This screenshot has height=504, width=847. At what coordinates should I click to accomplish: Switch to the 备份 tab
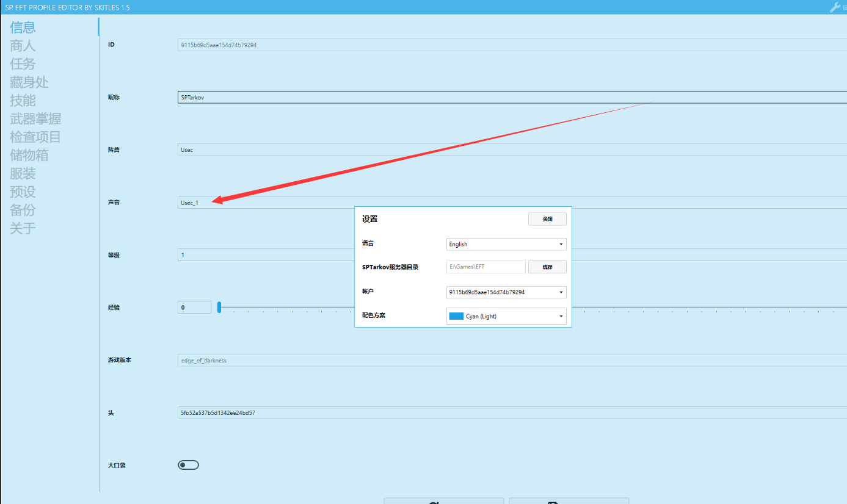click(23, 210)
